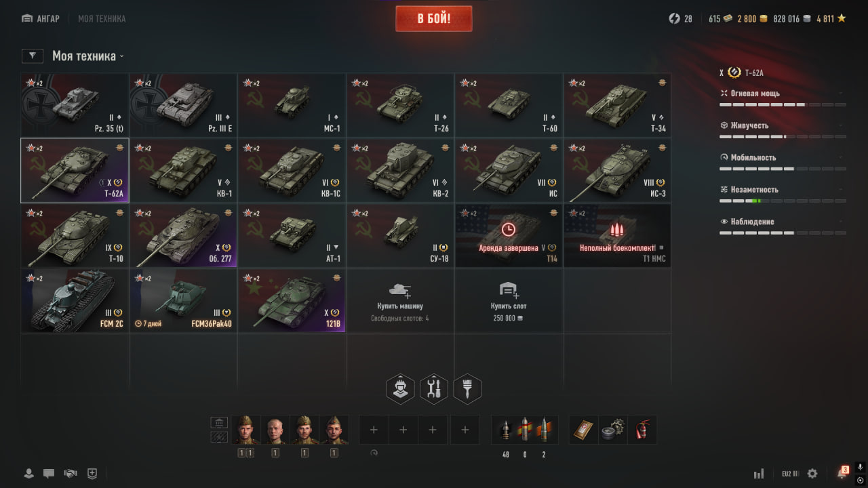Open the equipment wrench hexagon icon
Viewport: 868px width, 488px height.
coord(434,389)
